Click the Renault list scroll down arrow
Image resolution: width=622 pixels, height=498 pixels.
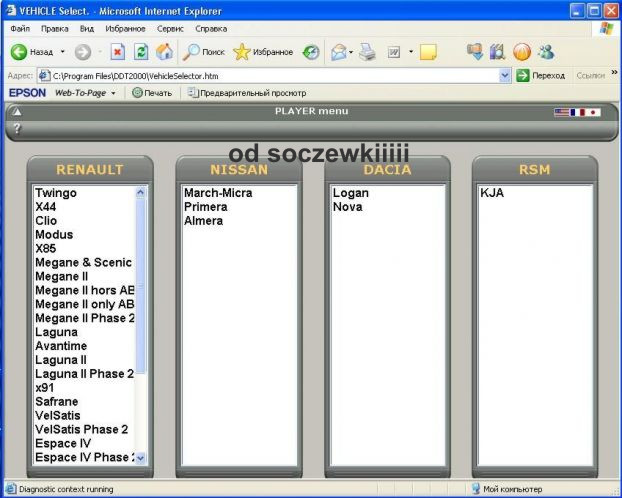tap(140, 457)
